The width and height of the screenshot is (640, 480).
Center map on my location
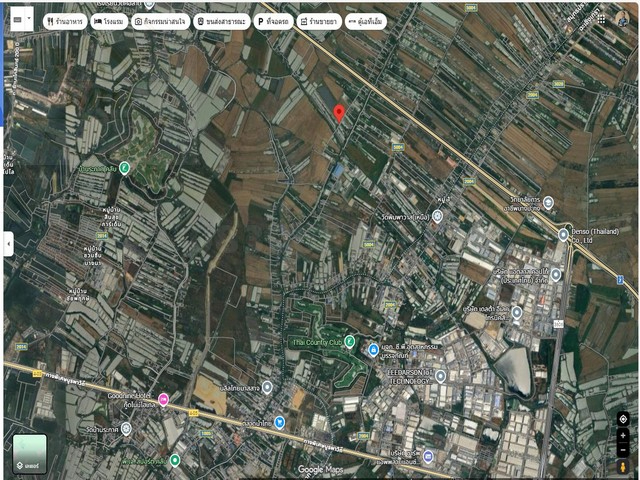(623, 418)
